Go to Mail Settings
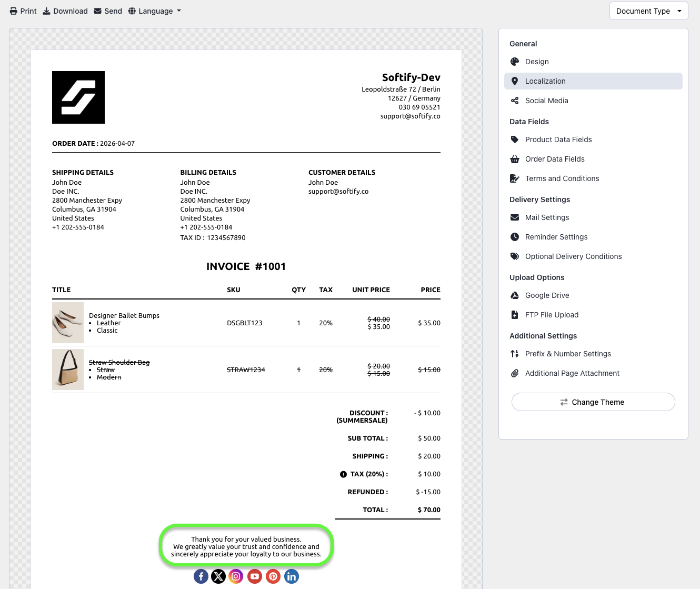 (547, 217)
